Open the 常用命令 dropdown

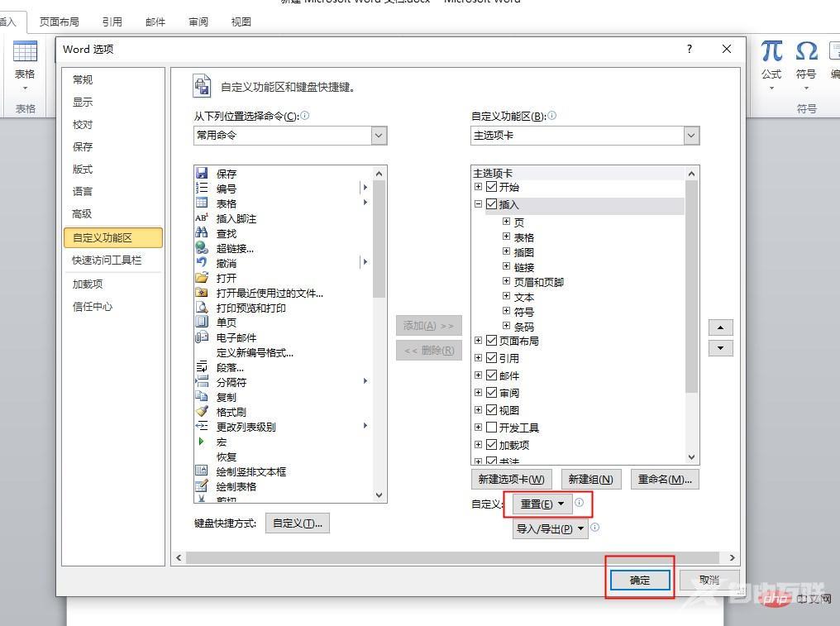click(x=378, y=135)
